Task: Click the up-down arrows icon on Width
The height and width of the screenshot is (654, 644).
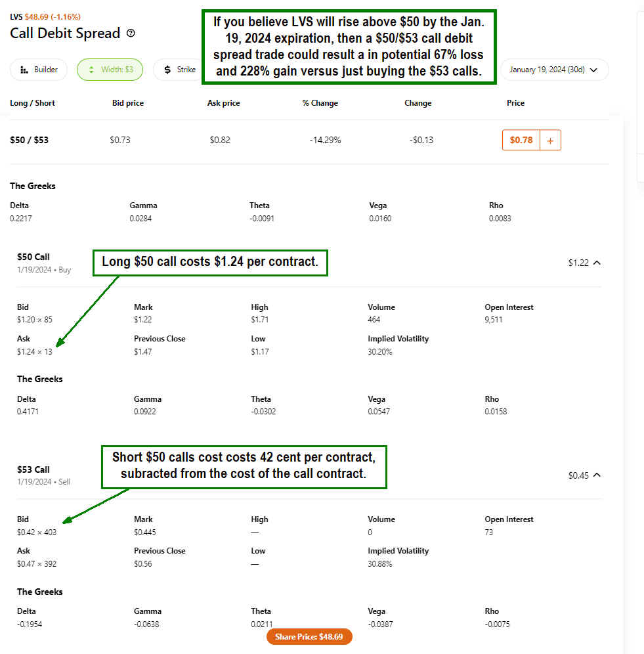Action: 91,70
